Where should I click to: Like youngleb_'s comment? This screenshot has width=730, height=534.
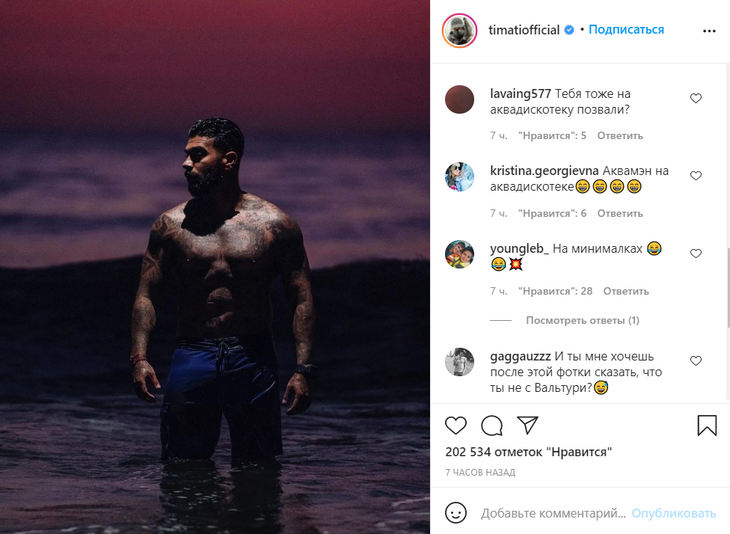tap(696, 254)
